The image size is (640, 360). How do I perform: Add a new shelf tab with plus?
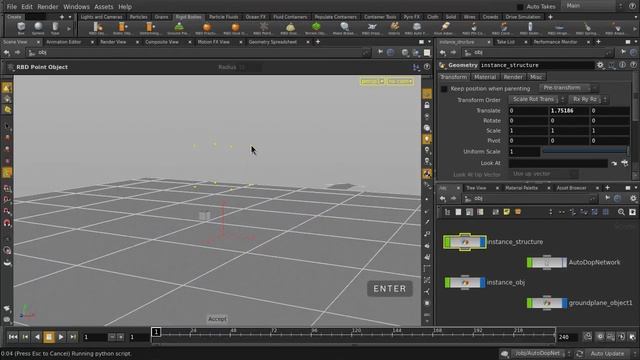click(550, 17)
